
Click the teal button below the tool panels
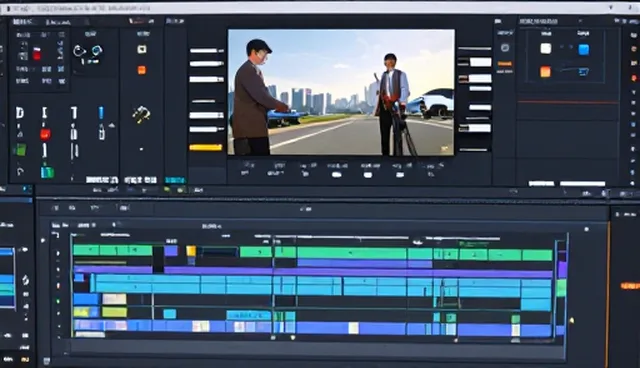(x=175, y=180)
